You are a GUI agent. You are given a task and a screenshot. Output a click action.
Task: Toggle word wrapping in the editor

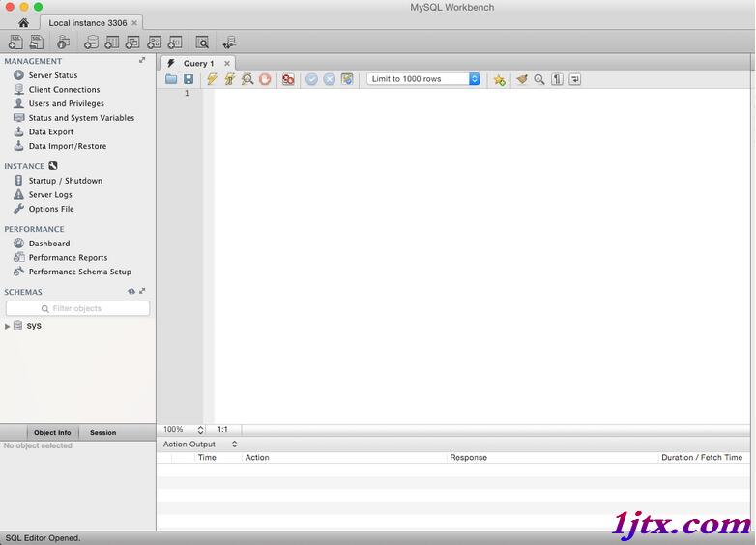[574, 79]
